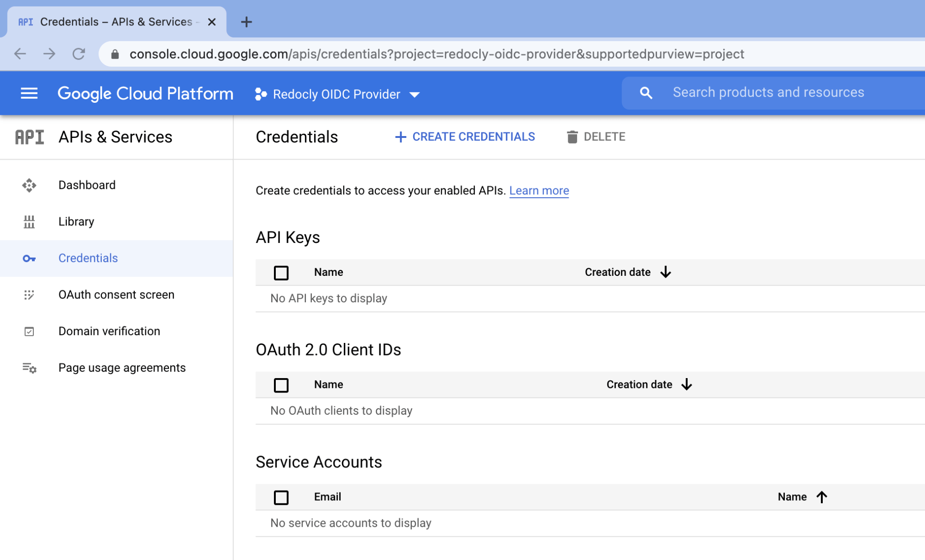Toggle the API Keys name column checkbox
Image resolution: width=925 pixels, height=560 pixels.
tap(280, 272)
